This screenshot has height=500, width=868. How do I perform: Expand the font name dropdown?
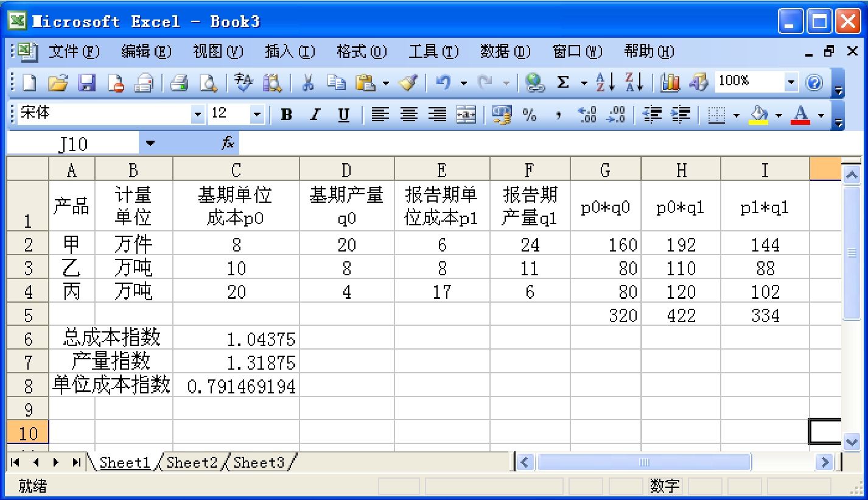pos(198,114)
